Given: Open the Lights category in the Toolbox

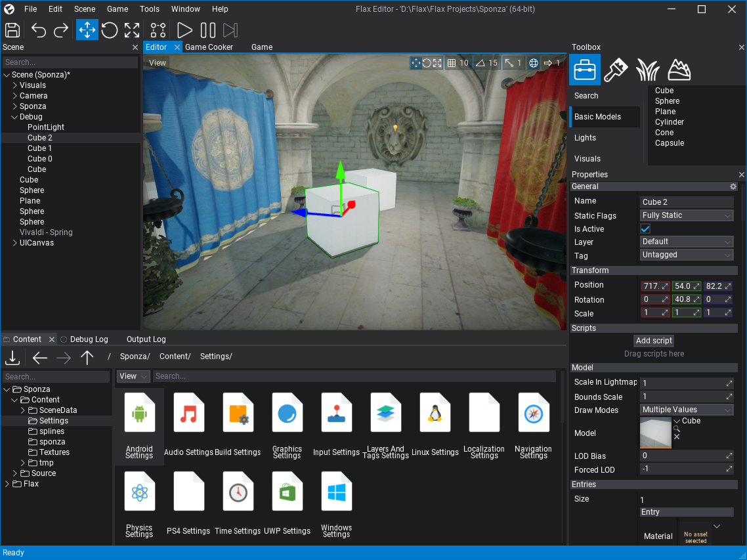Looking at the screenshot, I should click(585, 137).
